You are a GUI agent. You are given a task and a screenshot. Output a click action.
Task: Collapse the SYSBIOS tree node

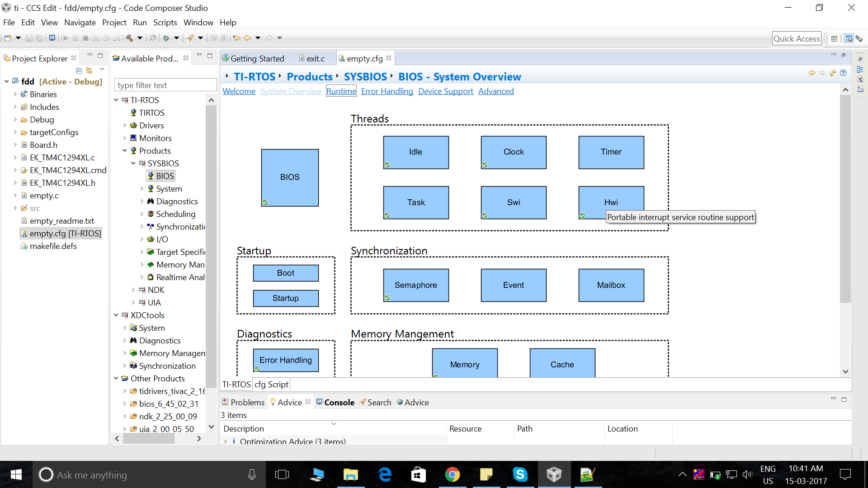pos(133,163)
